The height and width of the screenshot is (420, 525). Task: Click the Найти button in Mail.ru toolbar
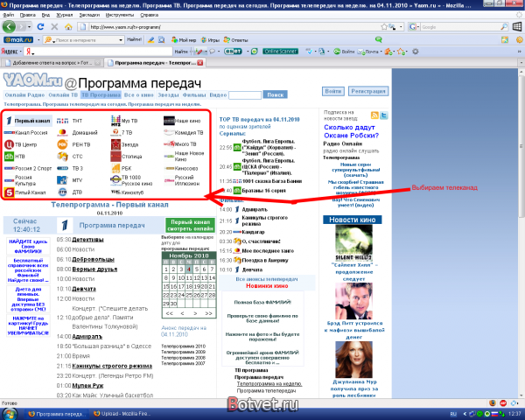[134, 39]
